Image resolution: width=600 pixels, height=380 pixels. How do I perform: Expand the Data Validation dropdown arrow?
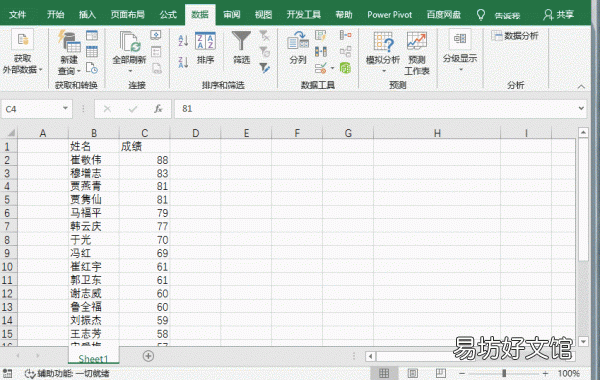[x=332, y=68]
